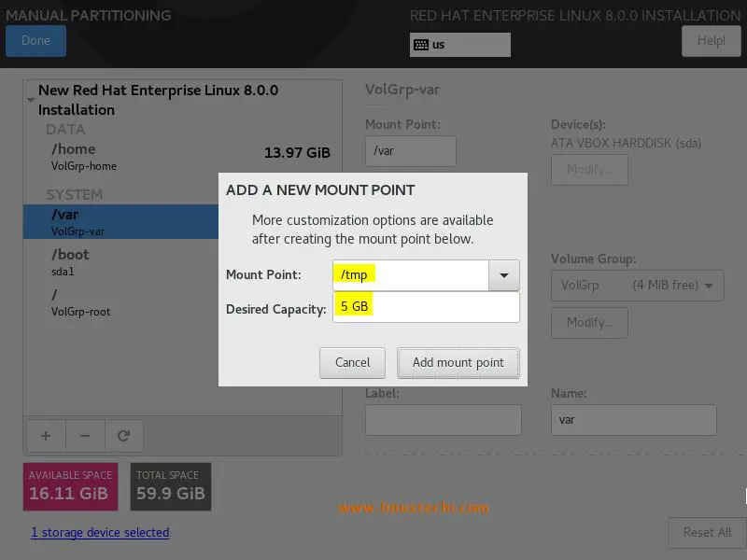Click the Desired Capacity field with 5 GB
Viewport: 747px width, 560px height.
426,307
